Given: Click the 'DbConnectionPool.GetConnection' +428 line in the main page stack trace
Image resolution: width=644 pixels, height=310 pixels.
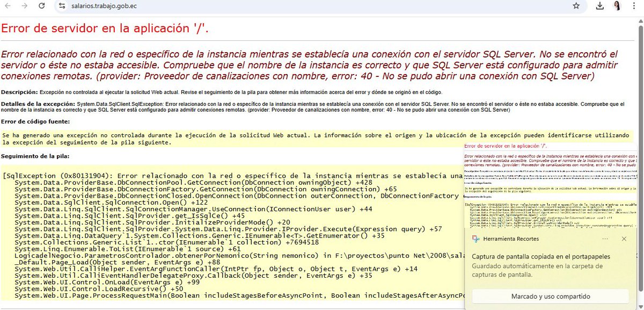Looking at the screenshot, I should [x=193, y=182].
